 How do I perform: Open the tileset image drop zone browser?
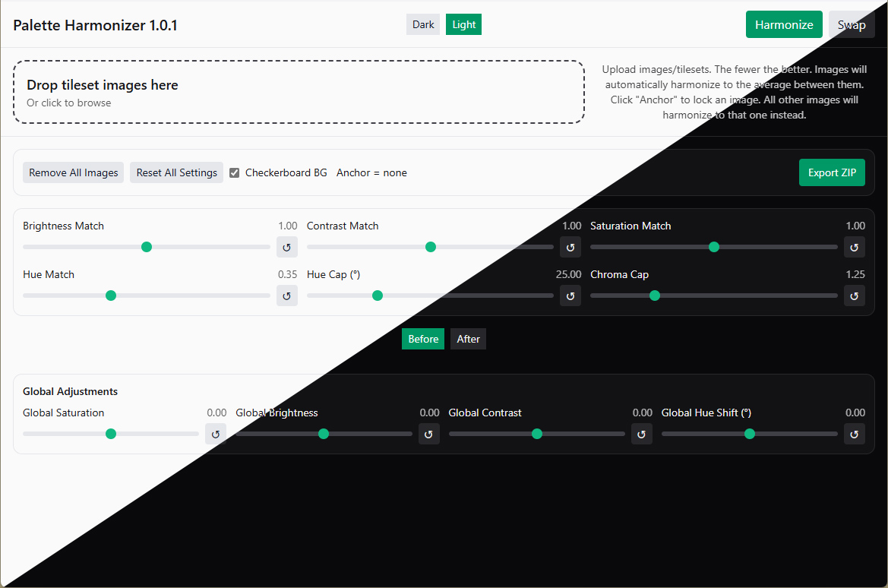(299, 92)
